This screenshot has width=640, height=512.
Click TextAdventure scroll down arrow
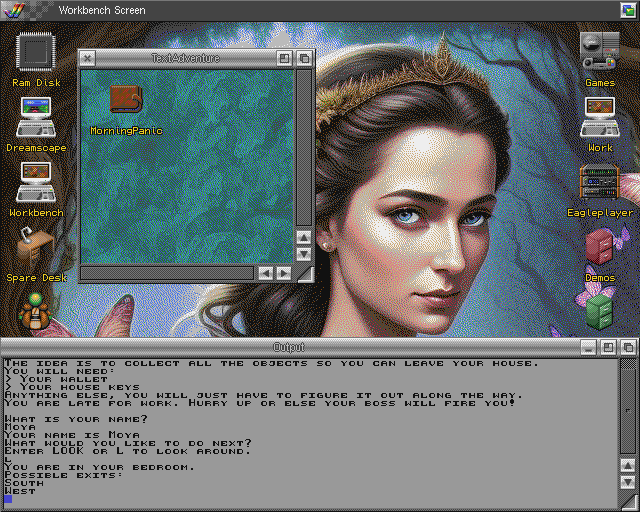(x=304, y=254)
